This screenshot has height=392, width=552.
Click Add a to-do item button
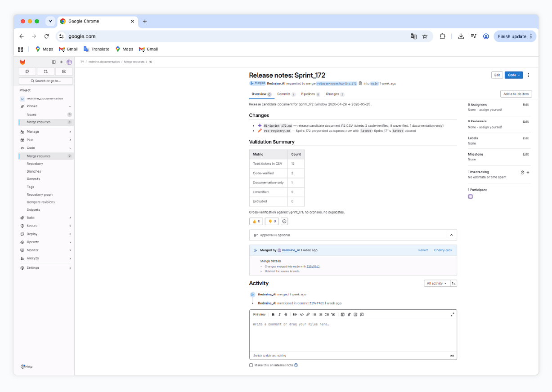click(x=516, y=94)
